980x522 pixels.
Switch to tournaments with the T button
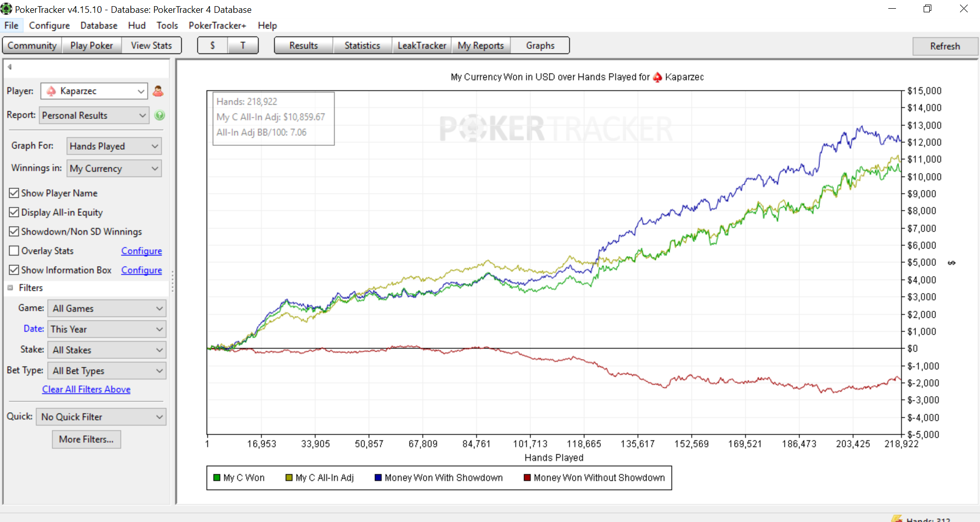click(x=243, y=46)
